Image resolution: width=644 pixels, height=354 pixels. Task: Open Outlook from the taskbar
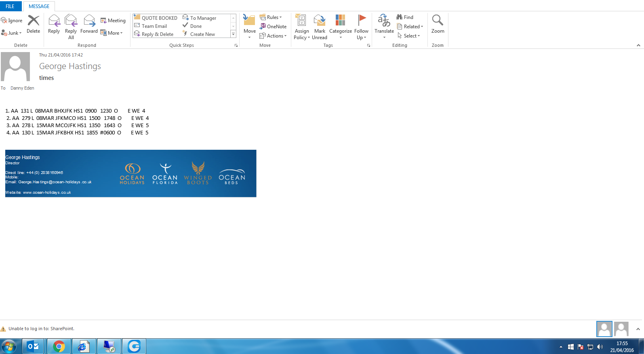click(33, 346)
